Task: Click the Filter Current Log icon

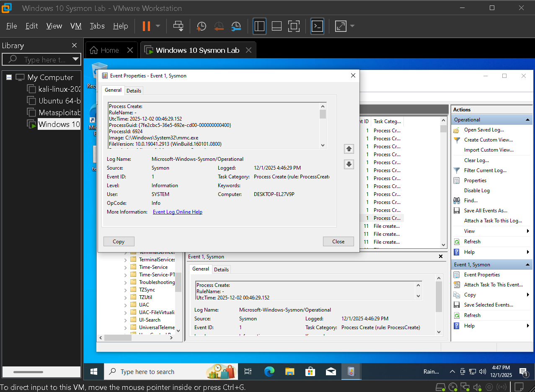Action: point(457,170)
